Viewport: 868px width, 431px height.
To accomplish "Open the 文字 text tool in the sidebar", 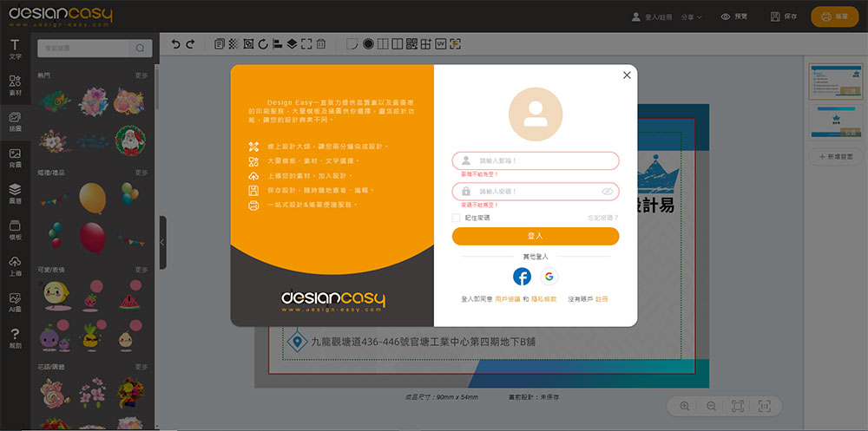I will click(x=15, y=49).
